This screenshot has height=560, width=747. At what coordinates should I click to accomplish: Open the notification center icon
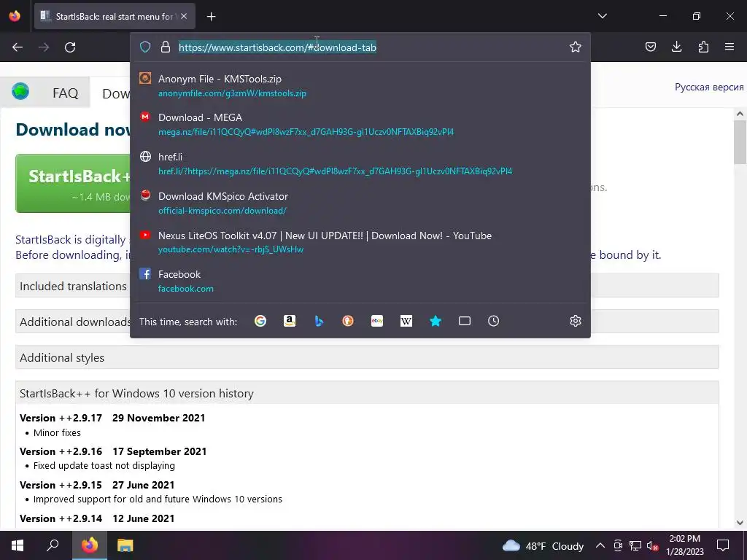[723, 545]
